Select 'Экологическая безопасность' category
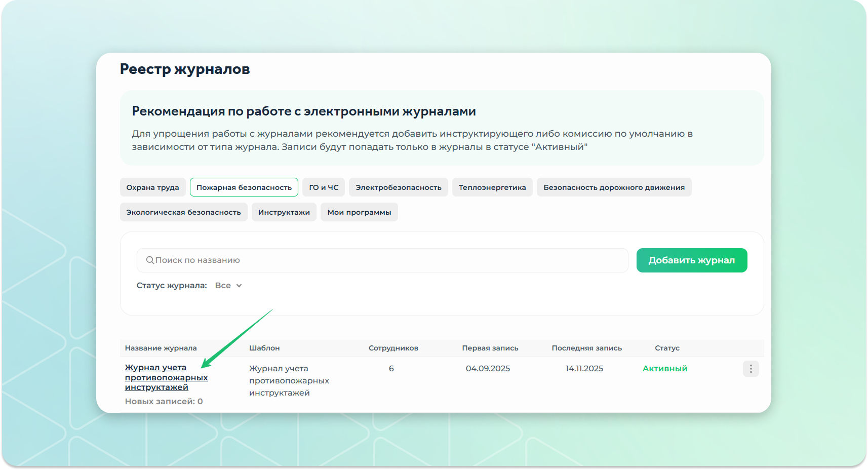 tap(183, 212)
